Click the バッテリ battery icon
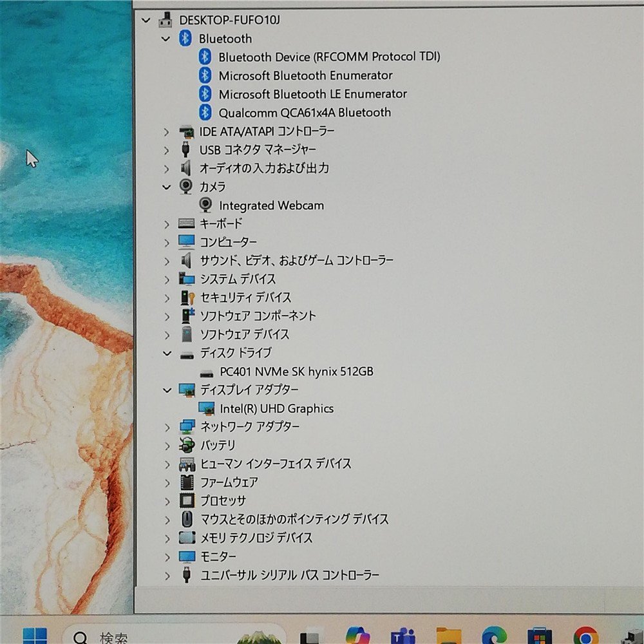 (187, 445)
